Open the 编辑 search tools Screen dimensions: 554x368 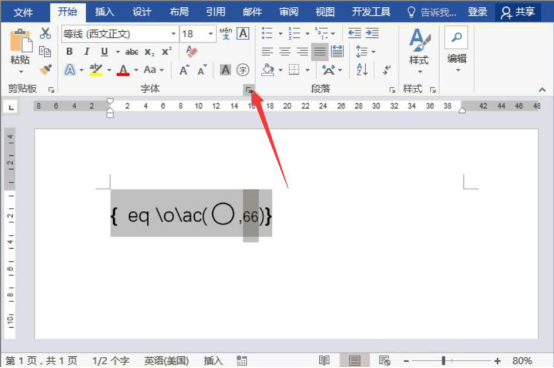pos(456,49)
